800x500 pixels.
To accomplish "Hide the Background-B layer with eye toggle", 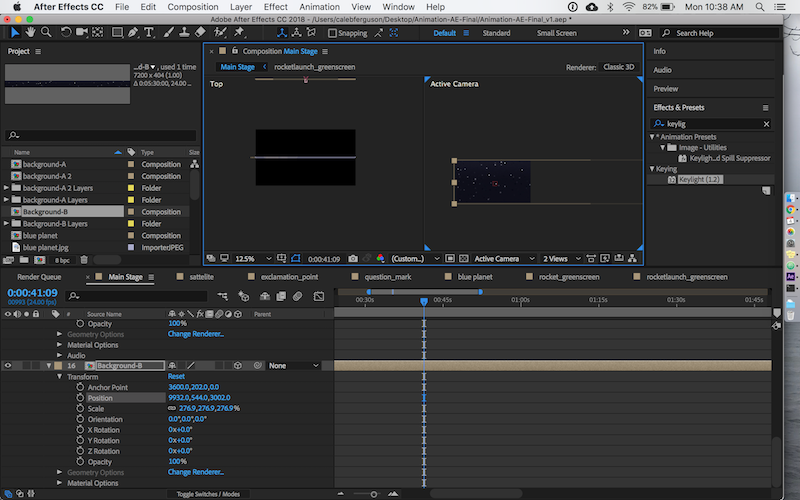I will [x=8, y=366].
